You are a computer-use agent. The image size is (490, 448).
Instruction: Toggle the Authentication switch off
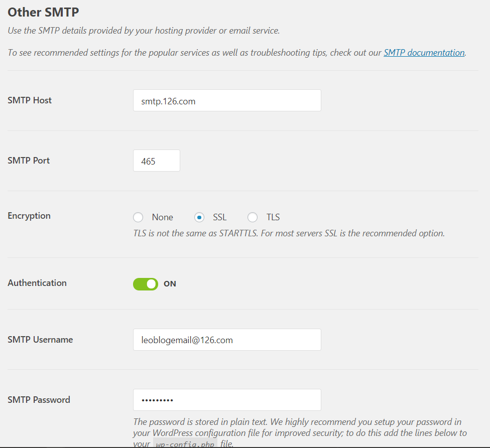tap(146, 284)
